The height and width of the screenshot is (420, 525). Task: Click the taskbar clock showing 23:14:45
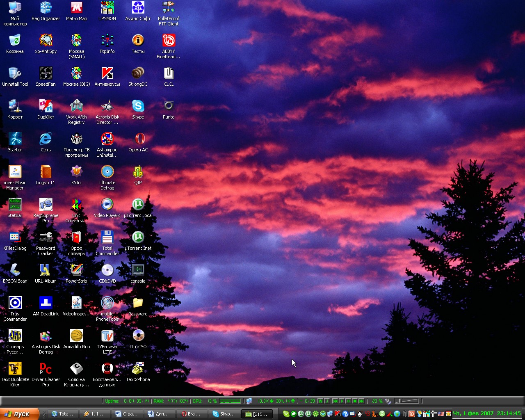509,413
